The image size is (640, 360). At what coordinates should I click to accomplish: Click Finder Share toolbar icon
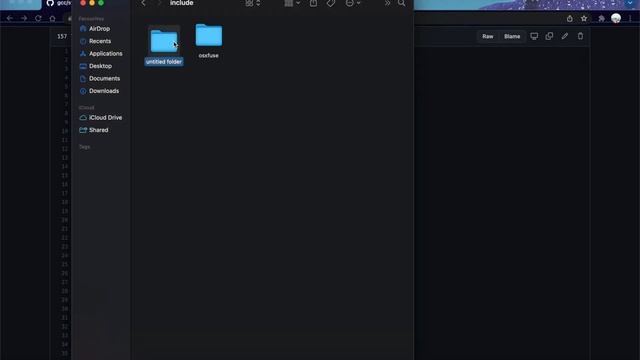[313, 3]
